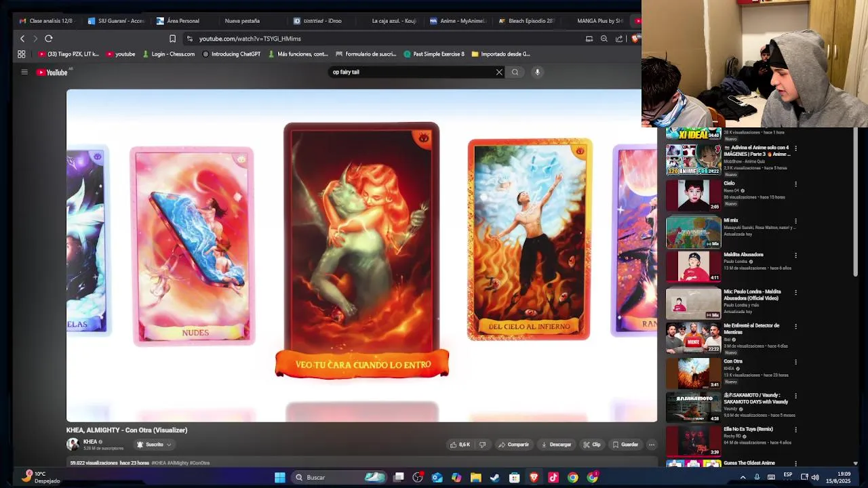
Task: Open options menu for Cielo video
Action: coord(795,184)
